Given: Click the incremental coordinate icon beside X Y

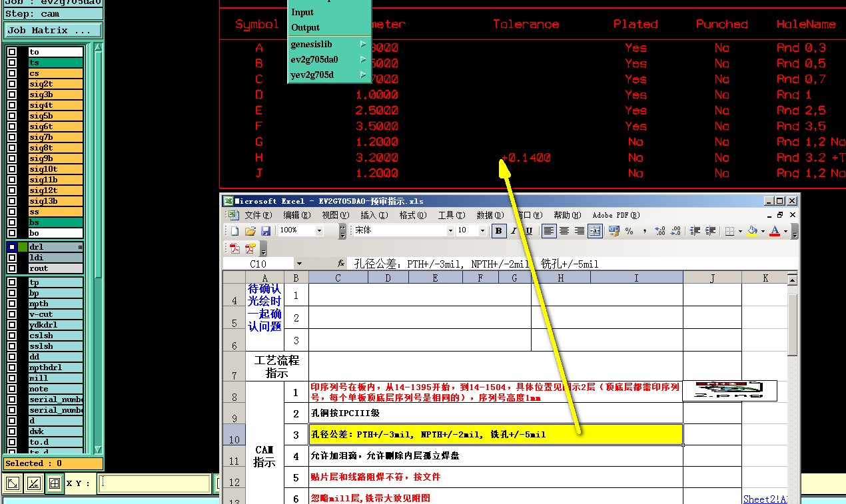Looking at the screenshot, I should 34,483.
